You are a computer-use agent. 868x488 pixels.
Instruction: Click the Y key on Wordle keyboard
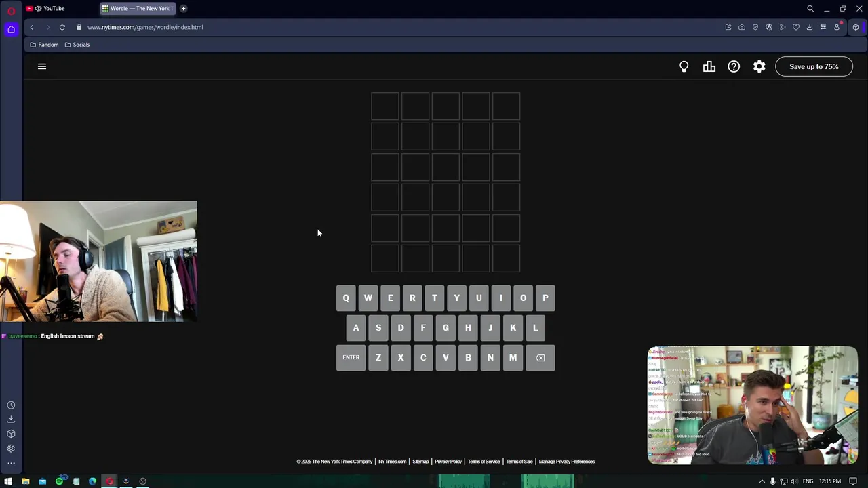(x=457, y=298)
